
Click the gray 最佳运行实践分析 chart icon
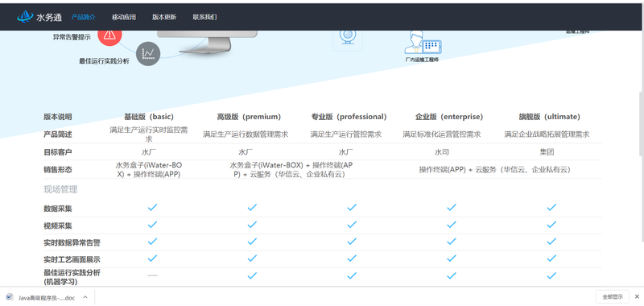point(148,53)
